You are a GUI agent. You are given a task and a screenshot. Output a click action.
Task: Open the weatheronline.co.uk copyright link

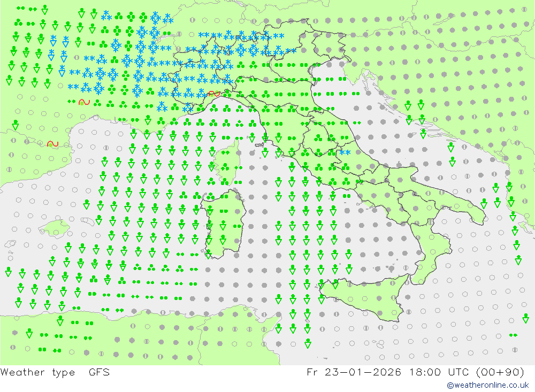tap(488, 385)
